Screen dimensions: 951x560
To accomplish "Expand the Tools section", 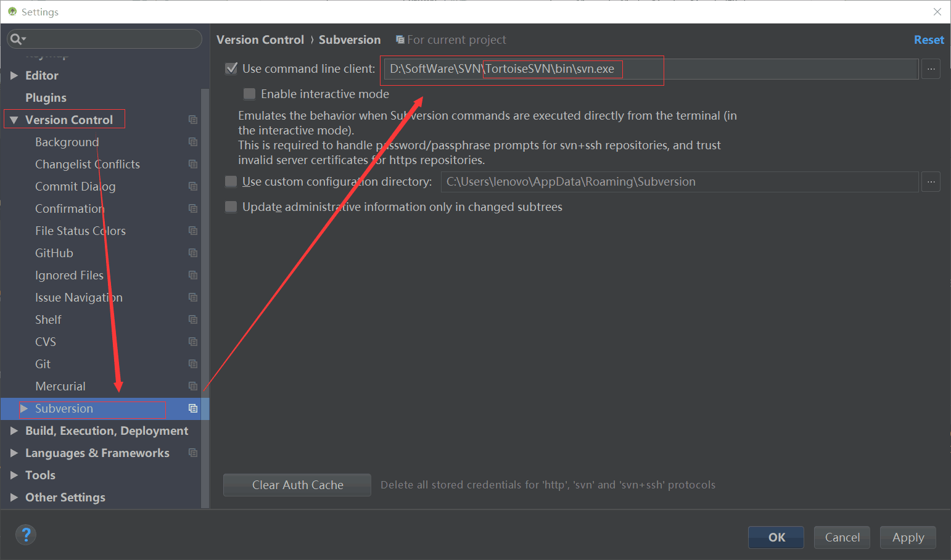I will (x=14, y=475).
